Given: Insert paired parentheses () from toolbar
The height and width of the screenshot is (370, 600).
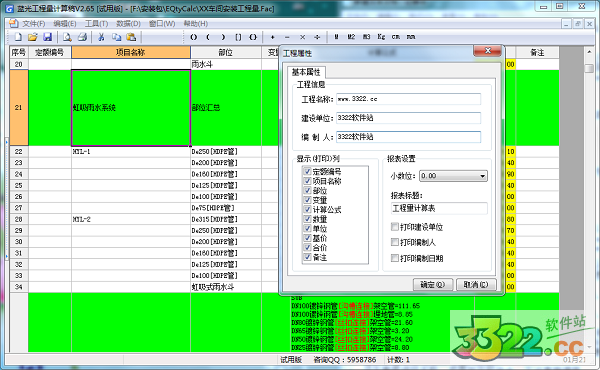Looking at the screenshot, I should pos(194,37).
